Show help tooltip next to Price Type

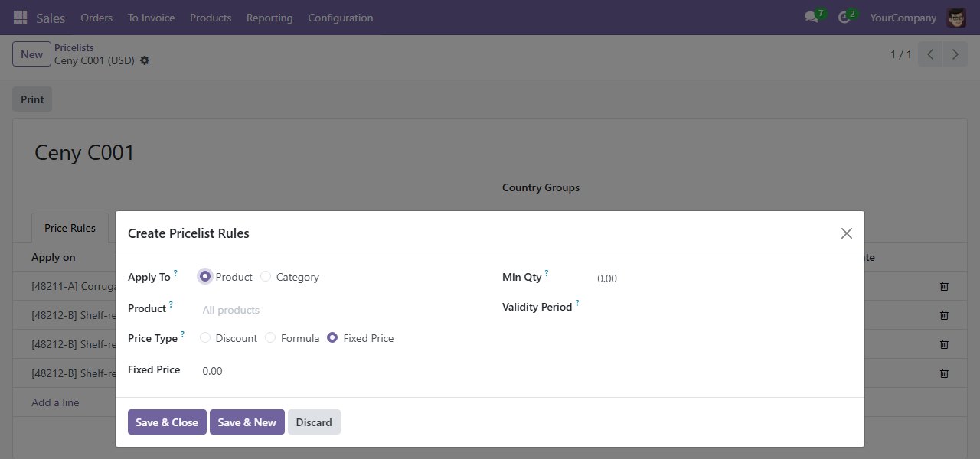click(x=182, y=334)
